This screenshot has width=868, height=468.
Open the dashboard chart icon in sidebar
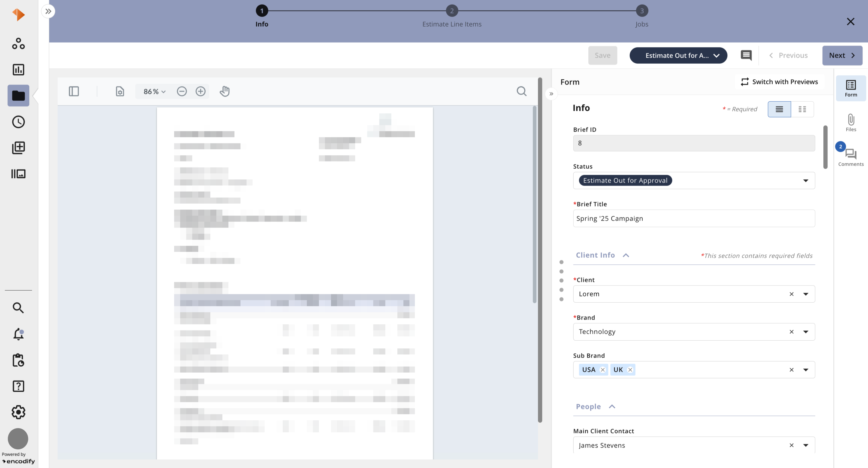(x=18, y=69)
